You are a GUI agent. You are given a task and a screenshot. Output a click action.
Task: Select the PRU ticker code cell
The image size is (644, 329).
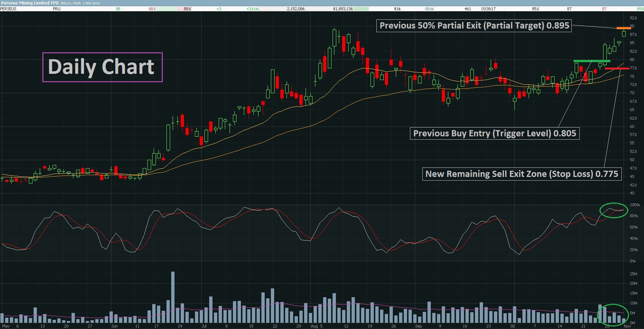pos(57,9)
